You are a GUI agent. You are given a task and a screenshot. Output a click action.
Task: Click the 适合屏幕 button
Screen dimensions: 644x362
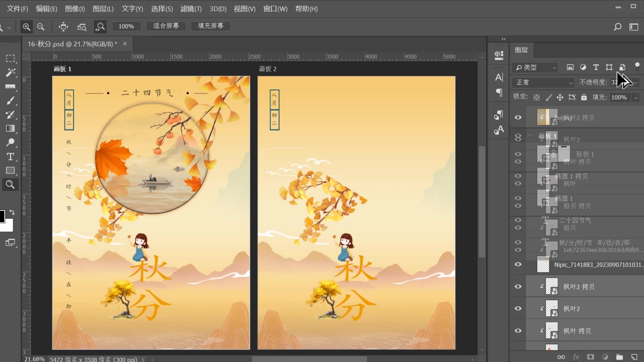click(166, 26)
